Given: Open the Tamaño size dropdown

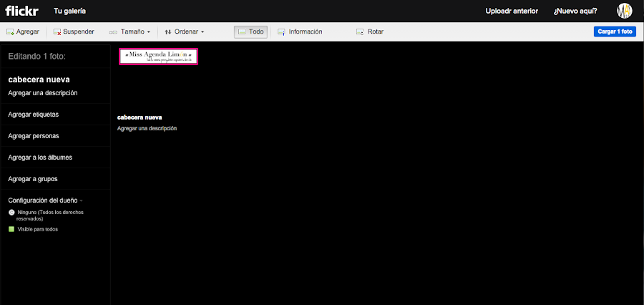Looking at the screenshot, I should click(x=130, y=32).
